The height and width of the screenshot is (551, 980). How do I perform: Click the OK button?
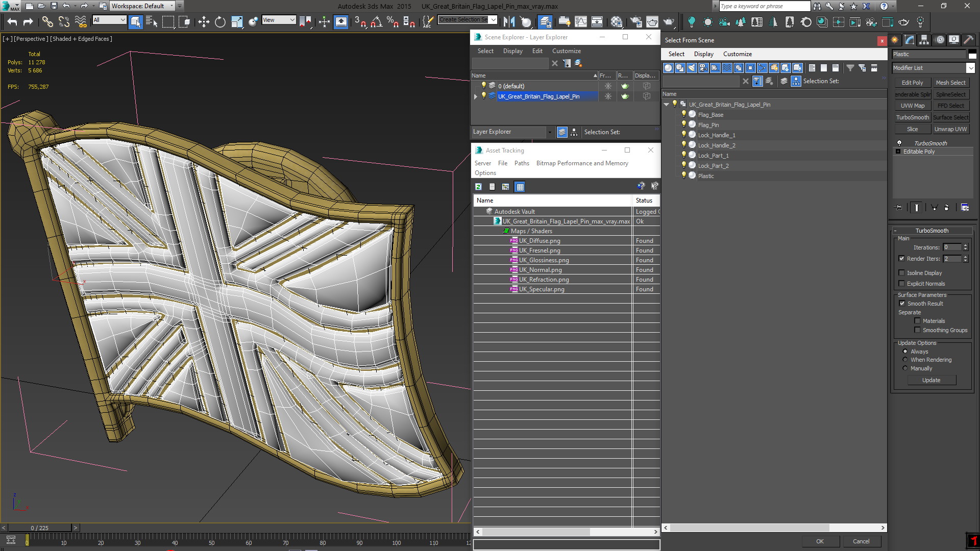(x=819, y=541)
